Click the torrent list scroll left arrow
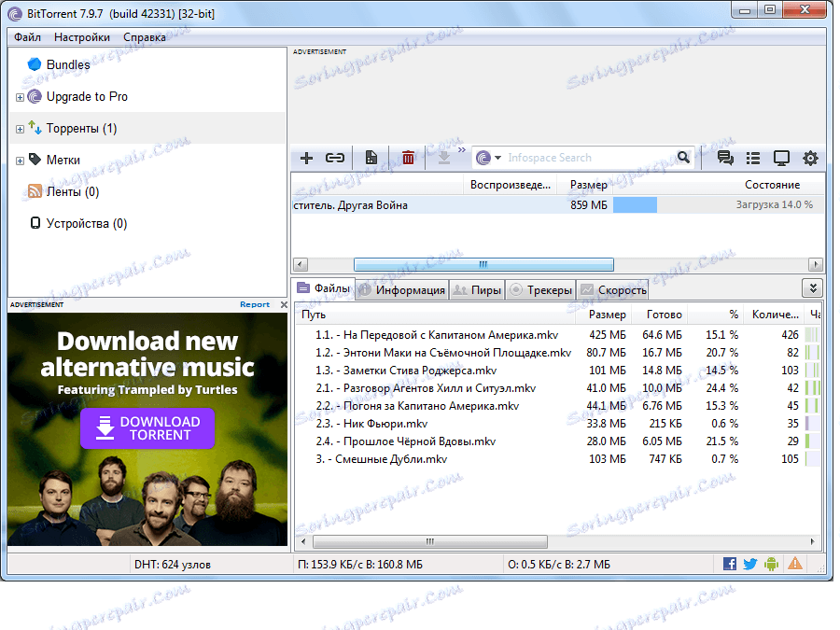Screen dimensions: 840x630 (x=300, y=264)
